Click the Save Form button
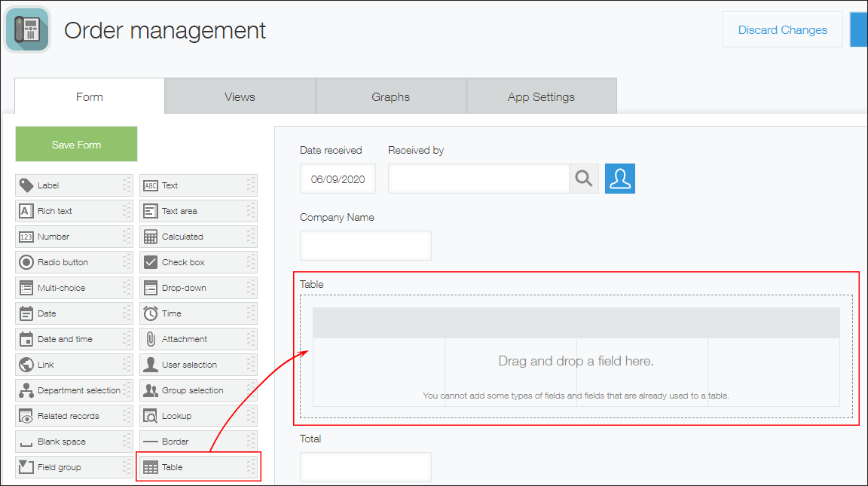 click(75, 144)
